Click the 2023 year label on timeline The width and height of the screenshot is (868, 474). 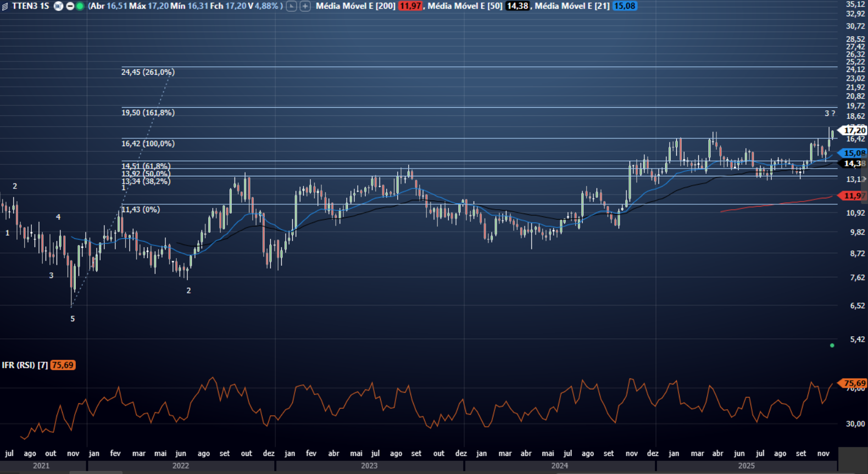(369, 466)
